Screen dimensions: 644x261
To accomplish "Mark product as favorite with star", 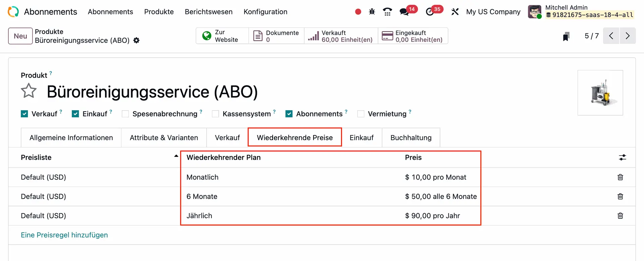I will tap(29, 91).
